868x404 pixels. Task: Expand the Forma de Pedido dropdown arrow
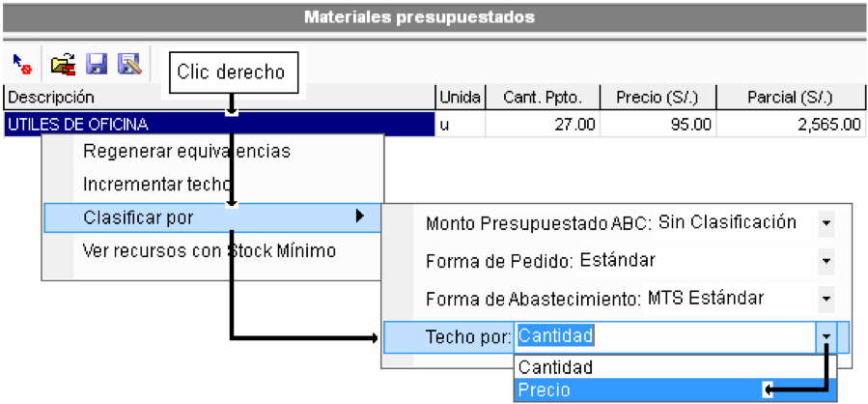(x=826, y=261)
